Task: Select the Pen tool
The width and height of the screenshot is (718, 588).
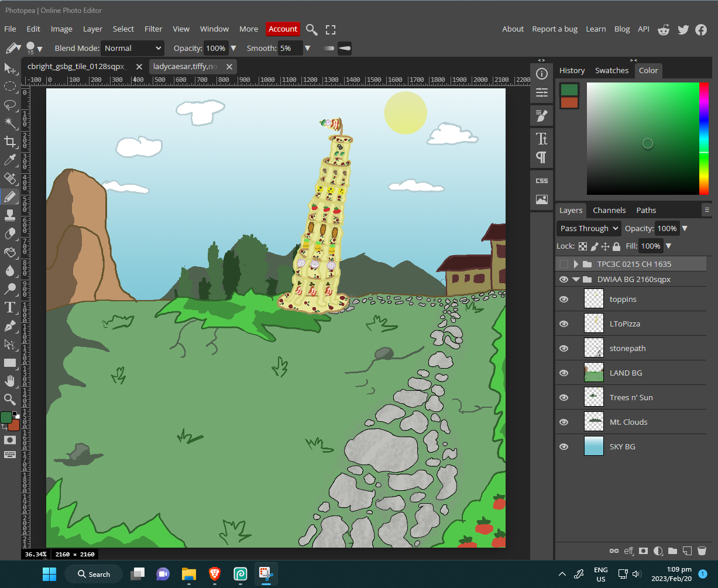Action: point(10,325)
